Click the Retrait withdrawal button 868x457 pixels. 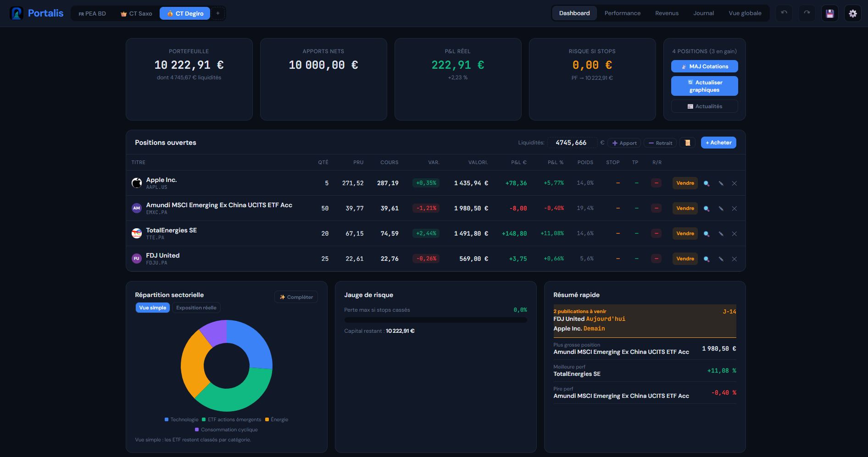coord(661,143)
